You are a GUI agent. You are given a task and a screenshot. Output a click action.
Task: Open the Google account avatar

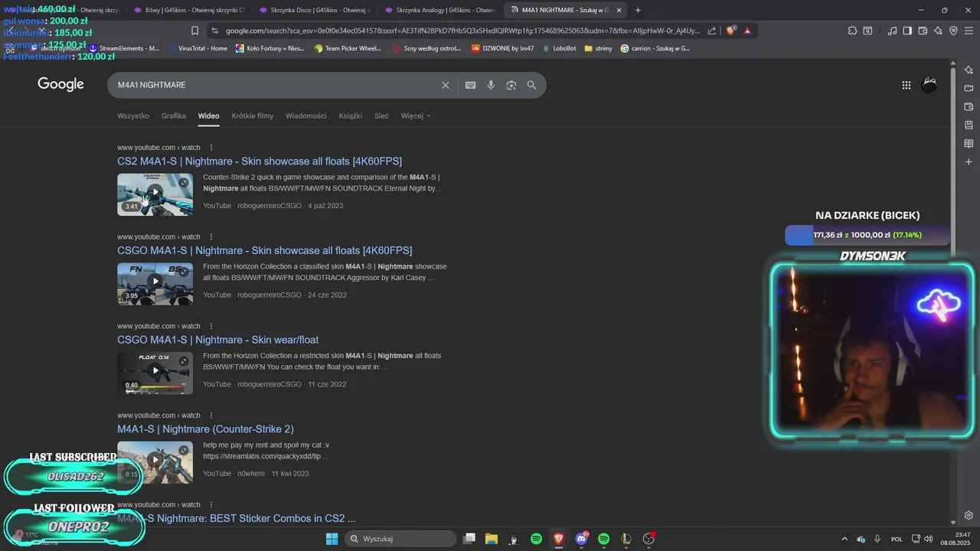coord(929,85)
